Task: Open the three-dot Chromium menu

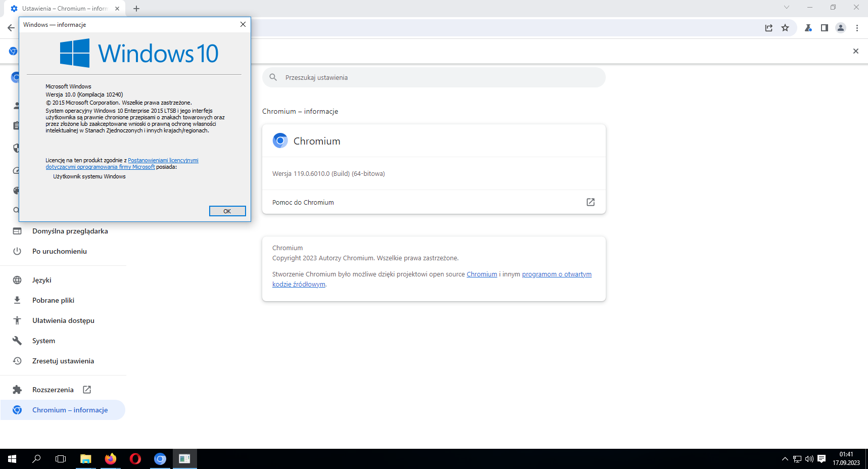Action: [857, 28]
